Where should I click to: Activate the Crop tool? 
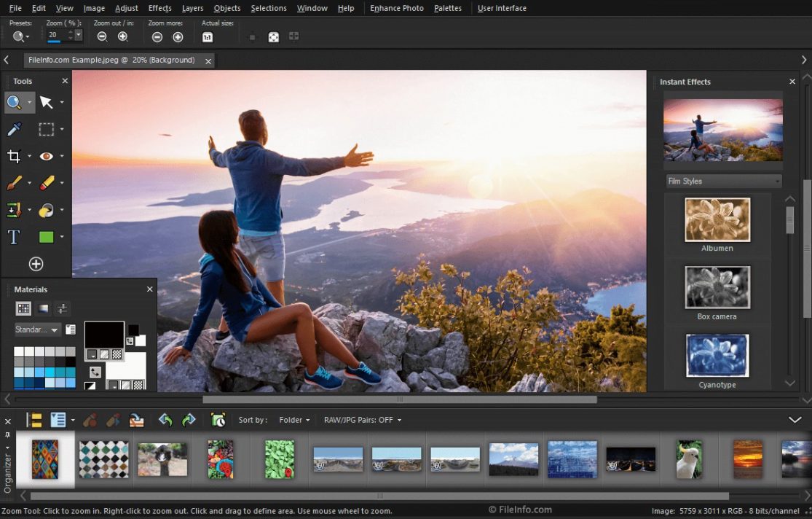[15, 156]
